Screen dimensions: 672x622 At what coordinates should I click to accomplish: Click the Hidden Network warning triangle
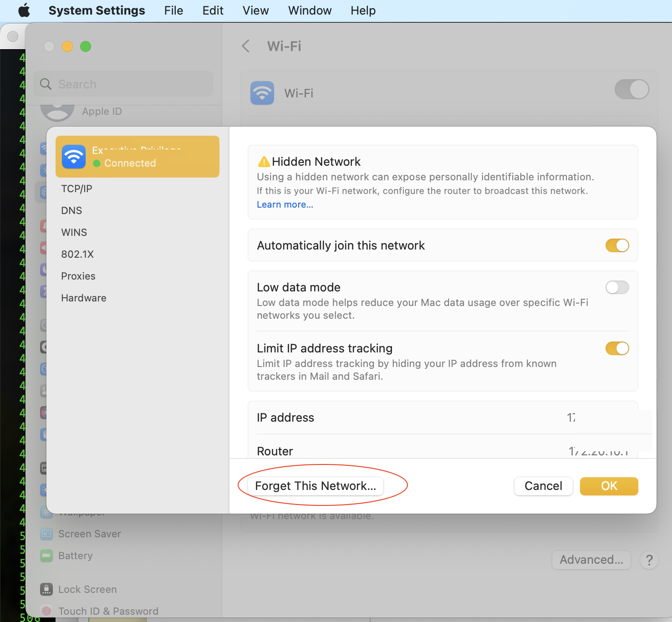(264, 161)
